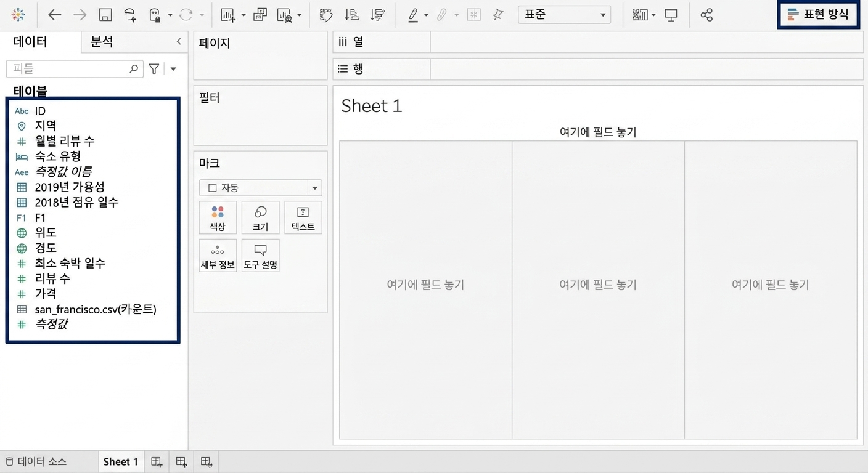Click the back arrow to undo
The width and height of the screenshot is (868, 473).
55,15
